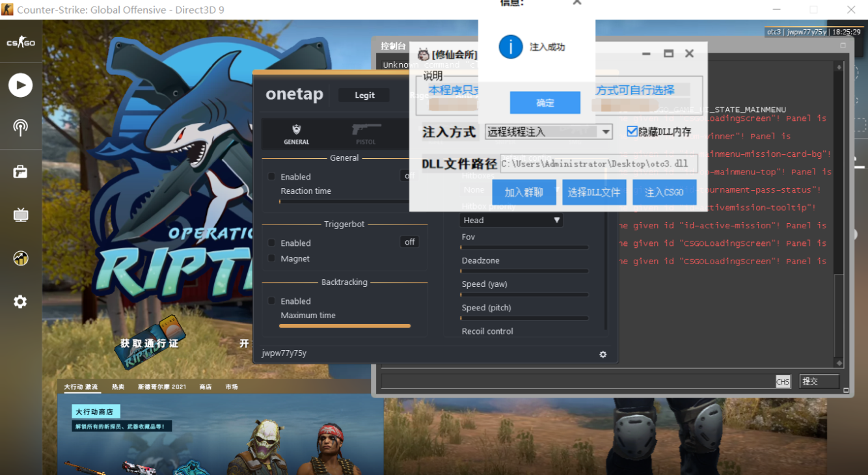Uncheck the 隐藏DLL内存 checkbox
Screen dimensions: 868x475
pos(632,131)
